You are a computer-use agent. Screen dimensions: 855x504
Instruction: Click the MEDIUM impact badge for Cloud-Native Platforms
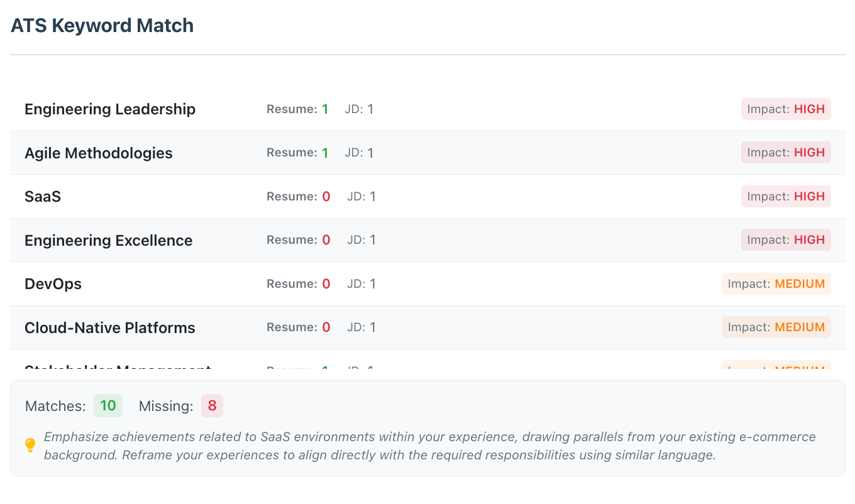(776, 327)
